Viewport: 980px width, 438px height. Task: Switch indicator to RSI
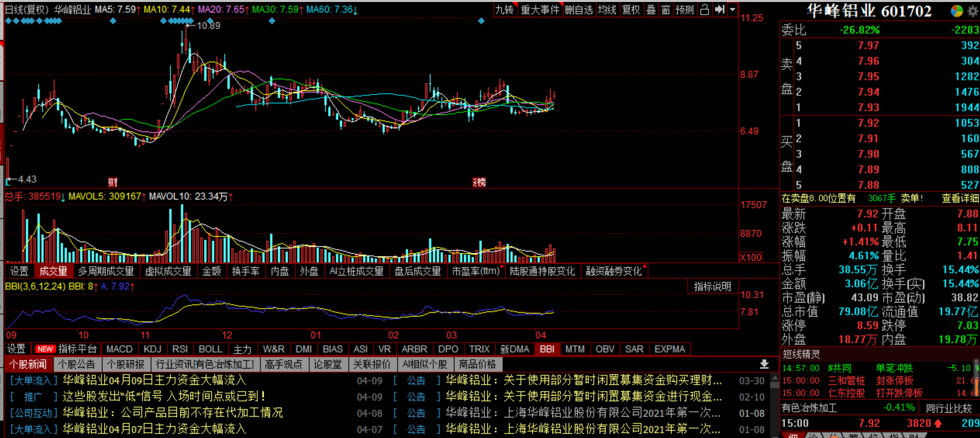pos(180,349)
